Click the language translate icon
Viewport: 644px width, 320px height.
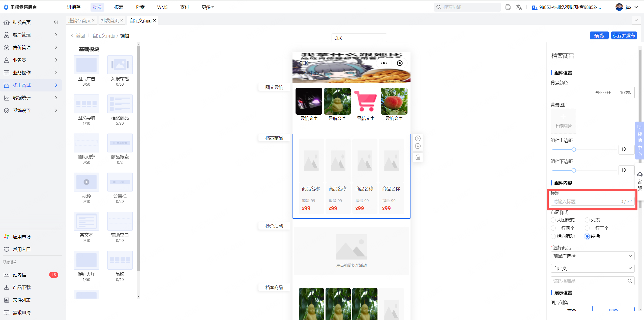click(x=519, y=7)
